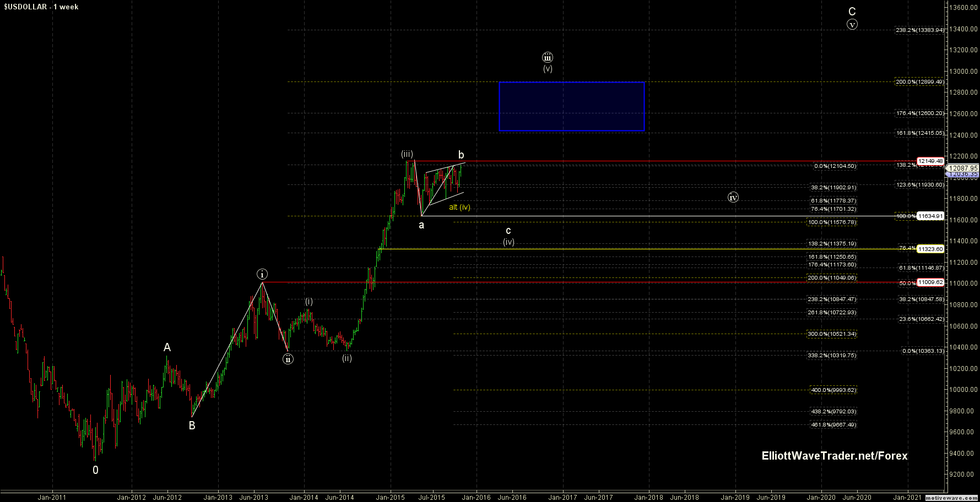Select the "(iii)" wave peak label
This screenshot has width=980, height=502.
tap(407, 154)
